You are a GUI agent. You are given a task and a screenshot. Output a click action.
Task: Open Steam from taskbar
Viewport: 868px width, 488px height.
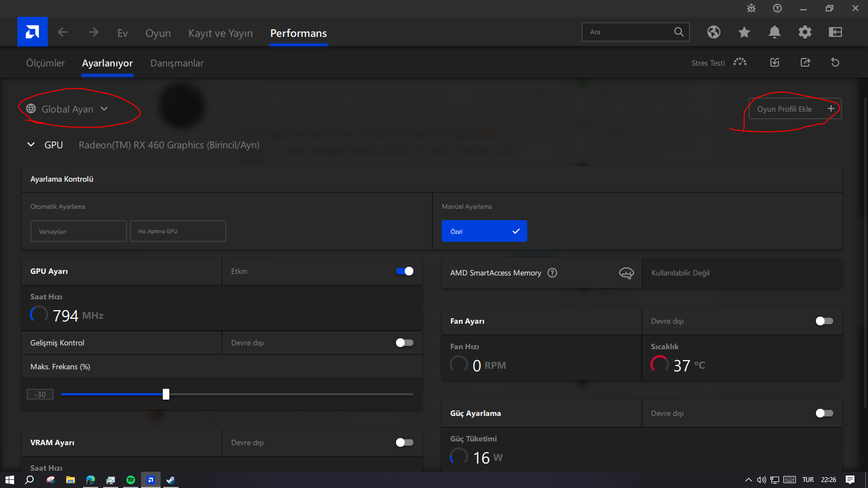171,480
